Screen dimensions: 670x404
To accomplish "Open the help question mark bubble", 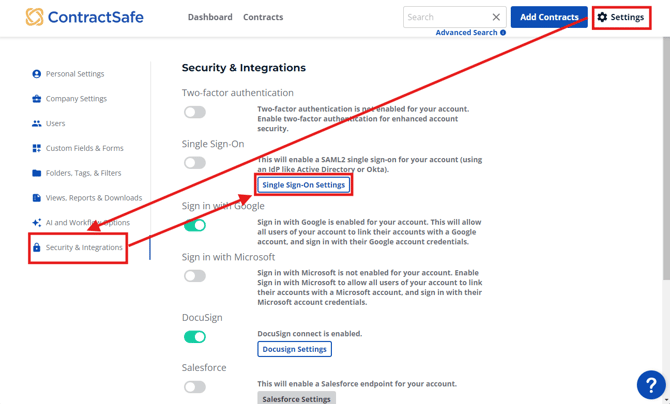I will [x=650, y=384].
